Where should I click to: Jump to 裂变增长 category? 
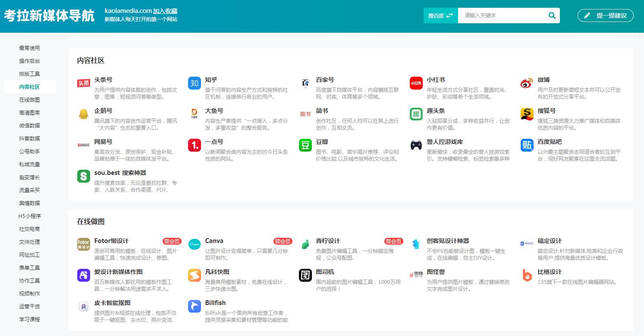(x=29, y=177)
